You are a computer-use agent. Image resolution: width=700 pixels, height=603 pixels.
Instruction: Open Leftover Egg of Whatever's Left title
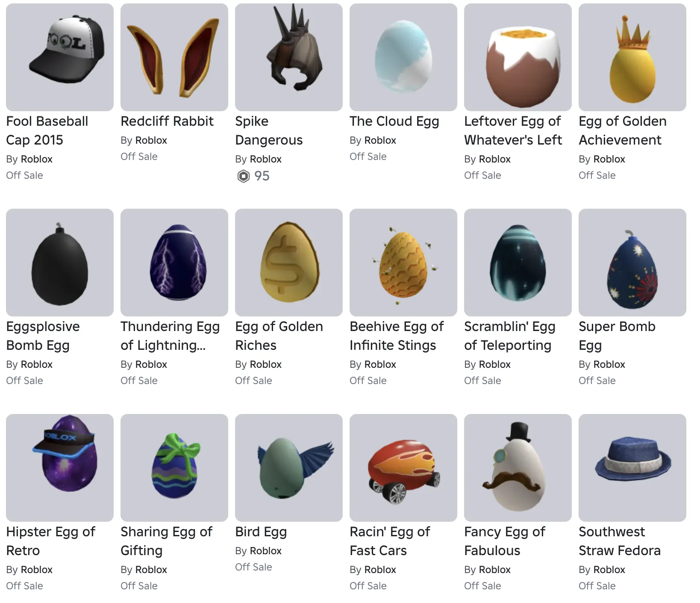[x=513, y=130]
